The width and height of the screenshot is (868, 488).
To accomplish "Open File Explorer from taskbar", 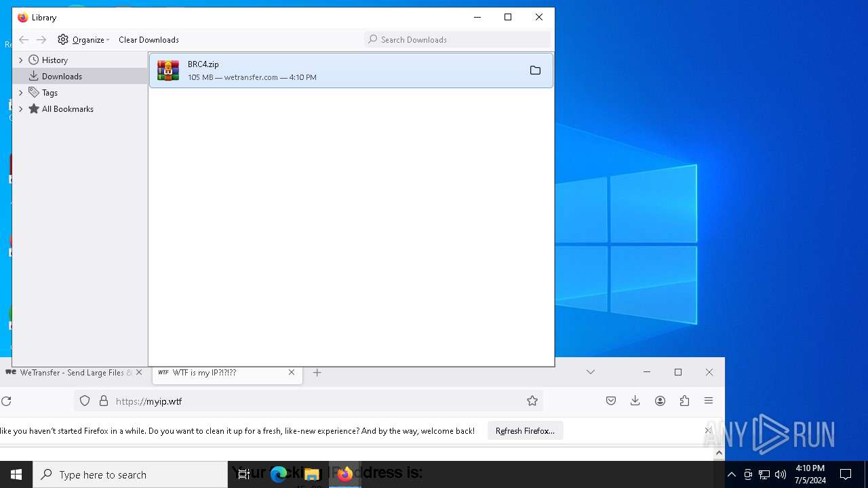I will (x=312, y=474).
